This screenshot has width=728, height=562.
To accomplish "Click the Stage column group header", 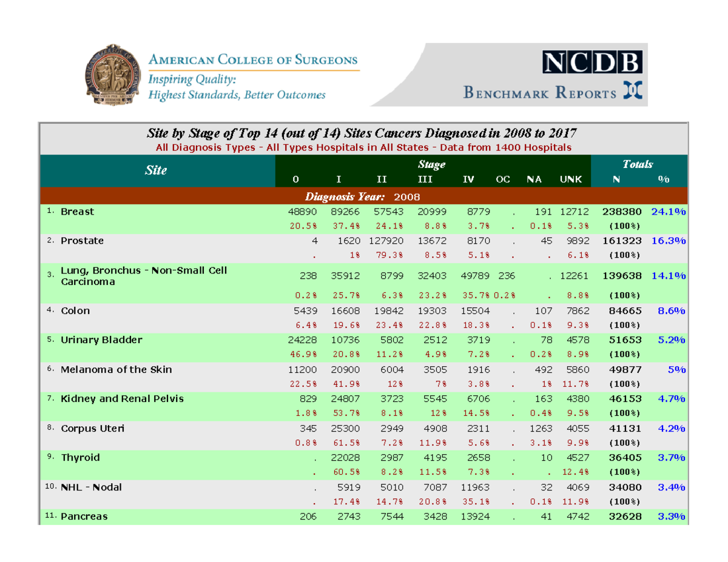I will click(432, 164).
